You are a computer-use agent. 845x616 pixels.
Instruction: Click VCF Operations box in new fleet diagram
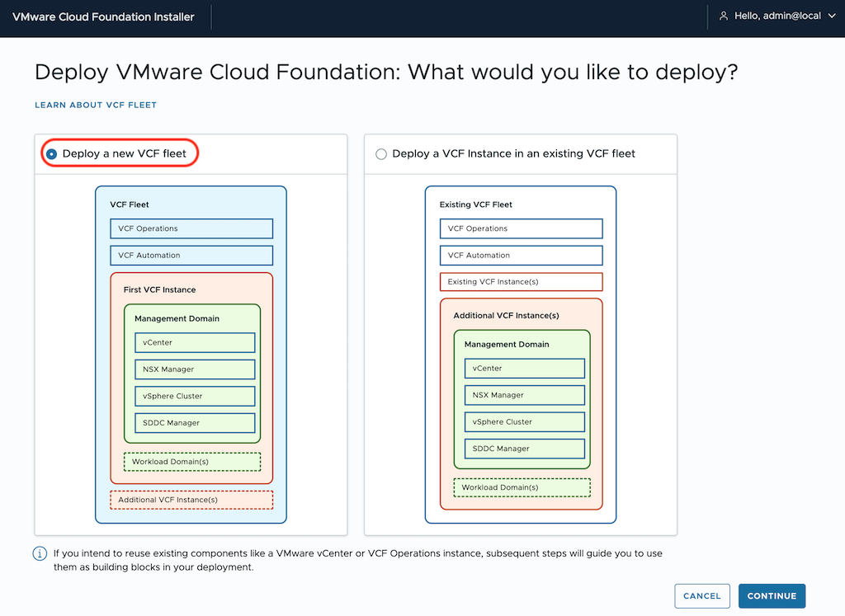click(x=191, y=228)
